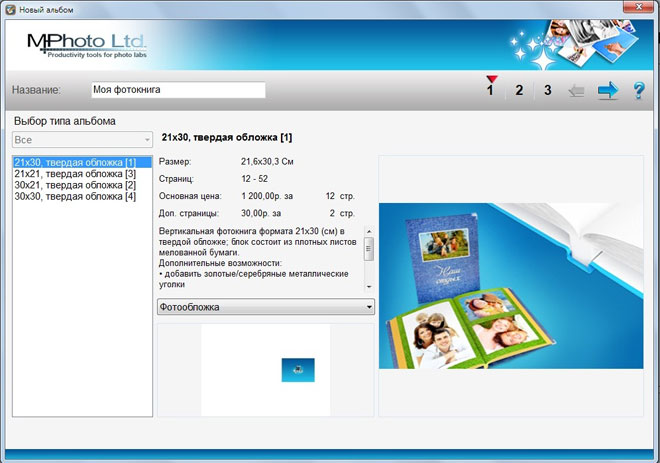This screenshot has height=463, width=660.
Task: Go to wizard step 2
Action: [x=519, y=90]
